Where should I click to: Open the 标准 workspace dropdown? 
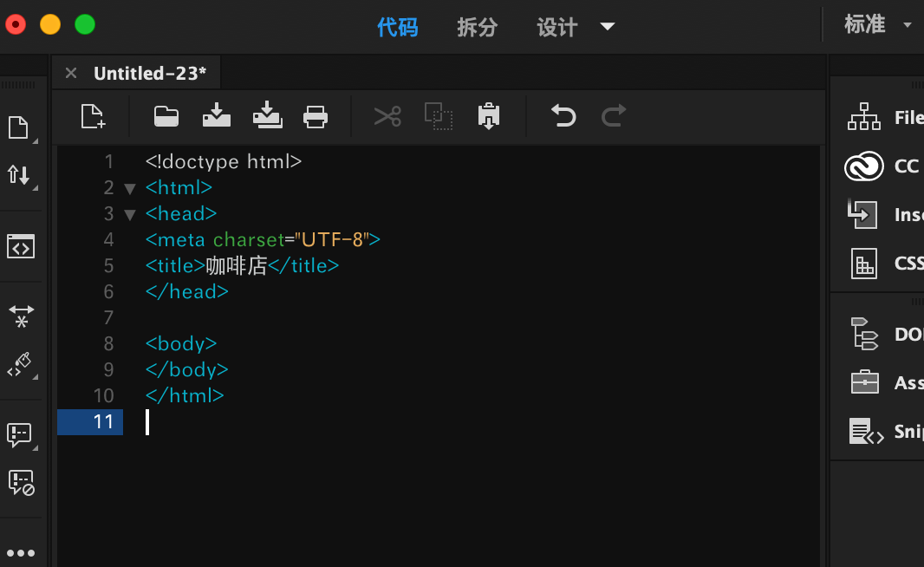(877, 25)
